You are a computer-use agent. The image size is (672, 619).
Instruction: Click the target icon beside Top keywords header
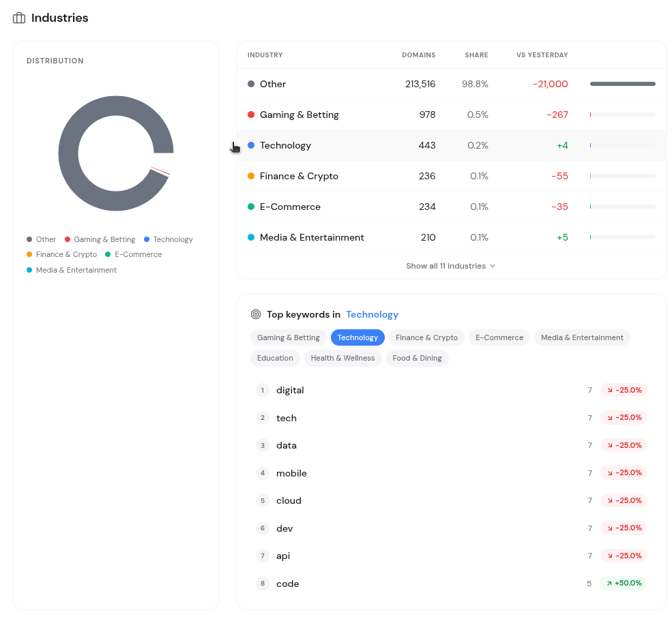pos(256,314)
